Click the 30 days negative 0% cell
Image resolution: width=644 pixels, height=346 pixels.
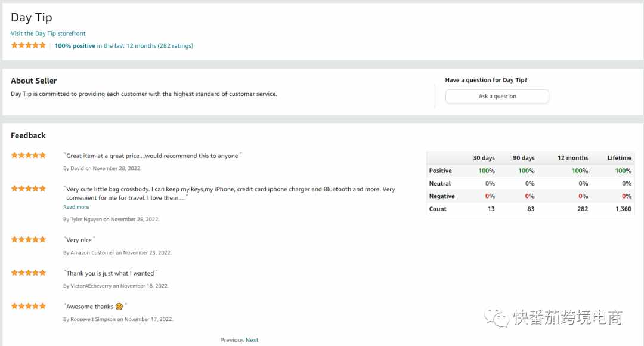coord(490,196)
